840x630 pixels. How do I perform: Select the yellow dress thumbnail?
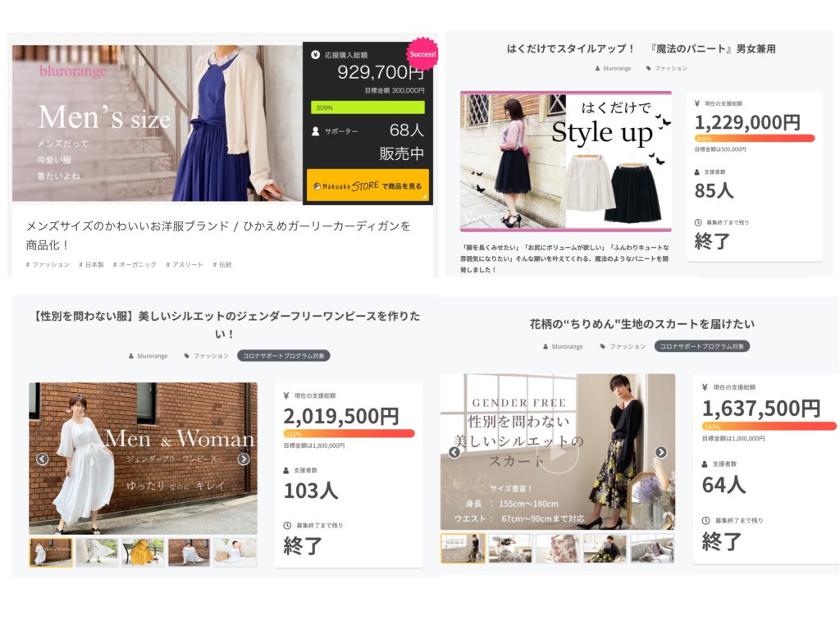click(x=143, y=552)
